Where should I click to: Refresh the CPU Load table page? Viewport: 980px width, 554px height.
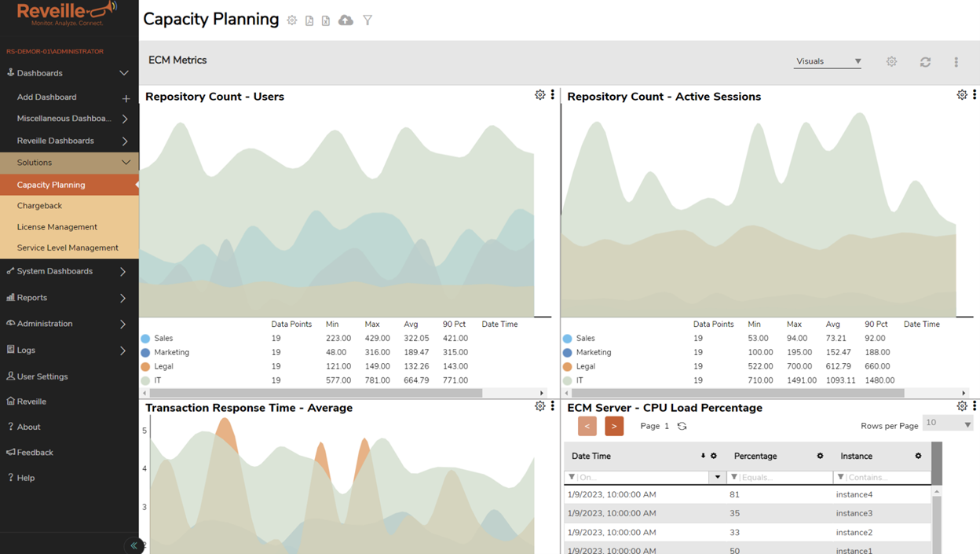click(682, 426)
